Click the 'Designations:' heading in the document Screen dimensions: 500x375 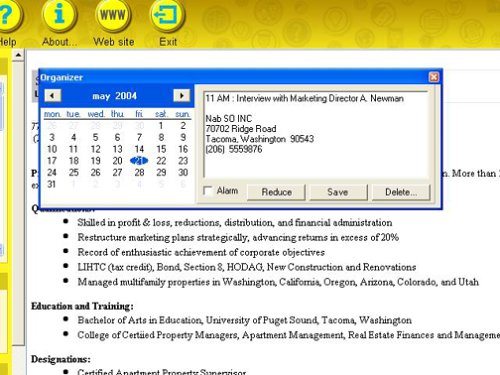point(61,359)
